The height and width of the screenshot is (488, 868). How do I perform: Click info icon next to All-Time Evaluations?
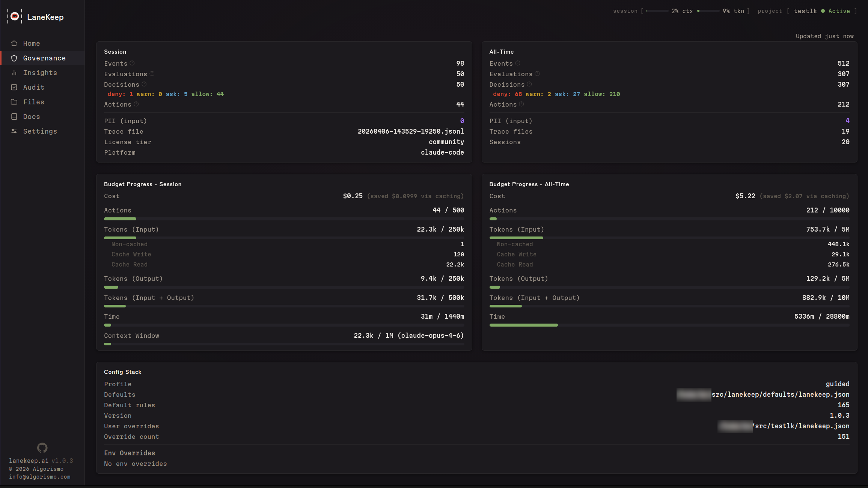[x=537, y=74]
